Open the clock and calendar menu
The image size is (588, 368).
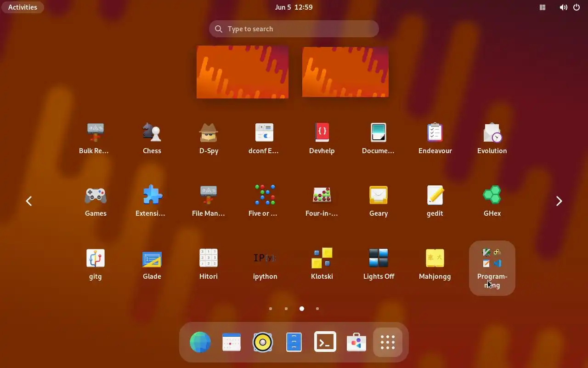294,7
